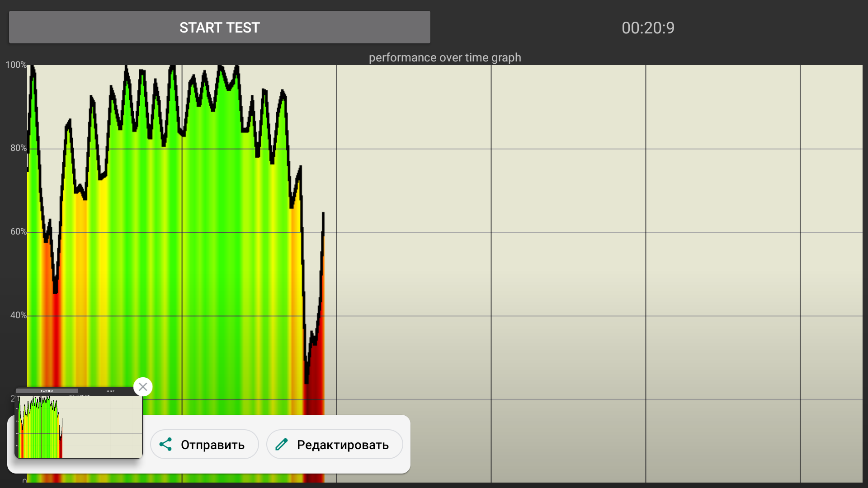Click the 'performance over time graph' title
Image resolution: width=868 pixels, height=488 pixels.
pyautogui.click(x=445, y=57)
